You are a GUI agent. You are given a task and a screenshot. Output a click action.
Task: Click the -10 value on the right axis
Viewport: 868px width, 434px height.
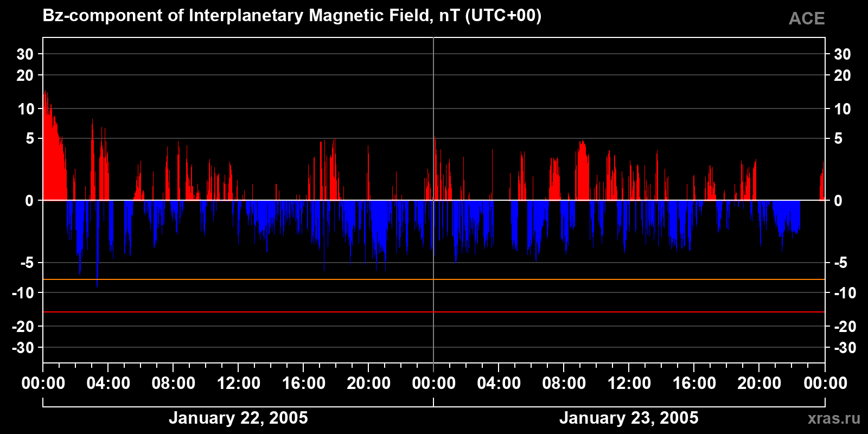tap(845, 293)
